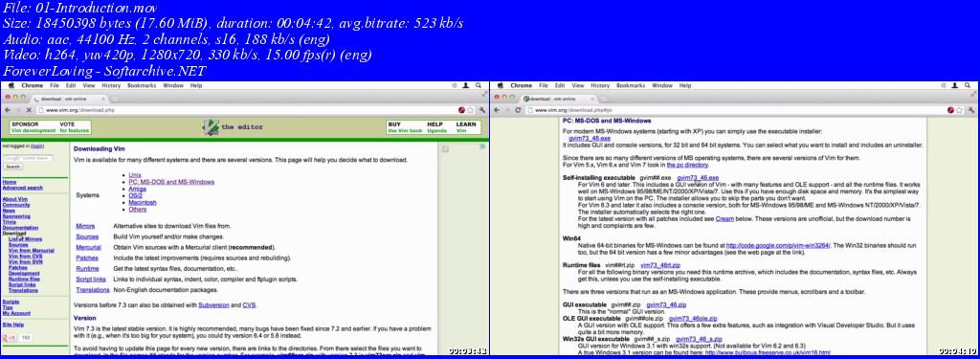
Task: Open the Help menu in right window
Action: pyautogui.click(x=685, y=86)
